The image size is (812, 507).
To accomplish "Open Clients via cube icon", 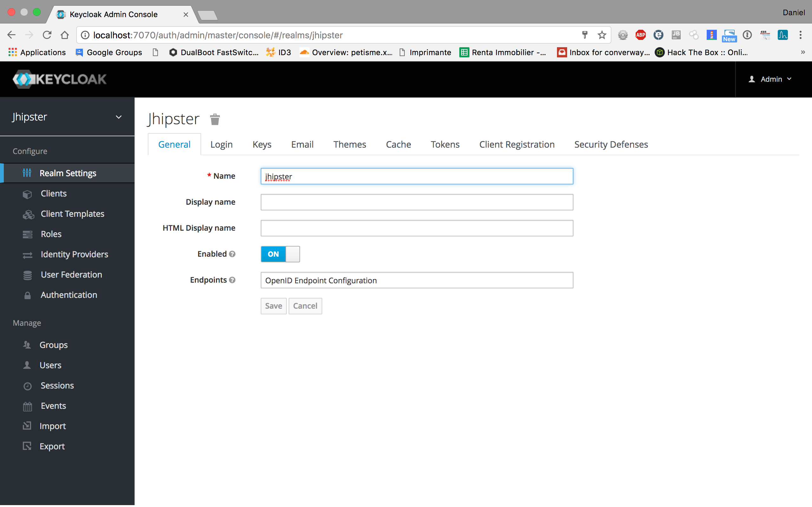I will tap(27, 194).
